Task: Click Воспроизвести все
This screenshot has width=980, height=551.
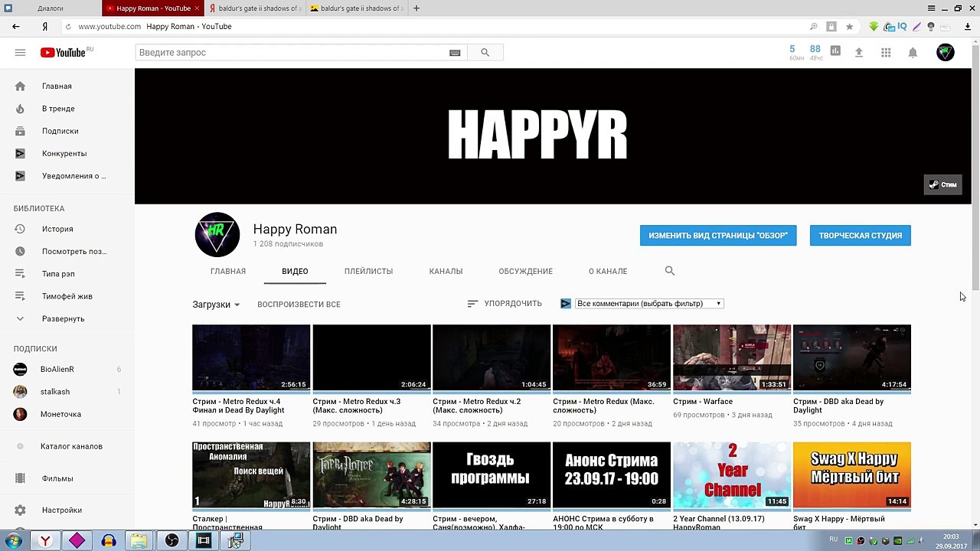Action: point(299,305)
